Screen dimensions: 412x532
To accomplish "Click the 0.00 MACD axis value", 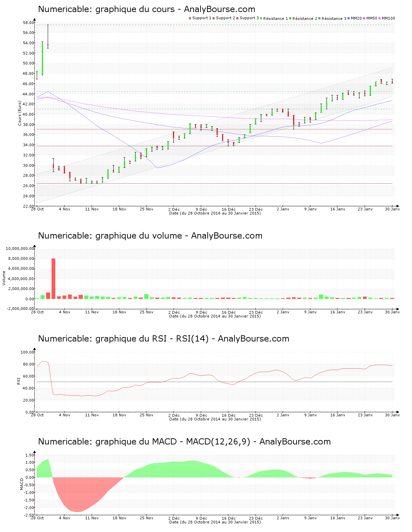I will click(30, 477).
